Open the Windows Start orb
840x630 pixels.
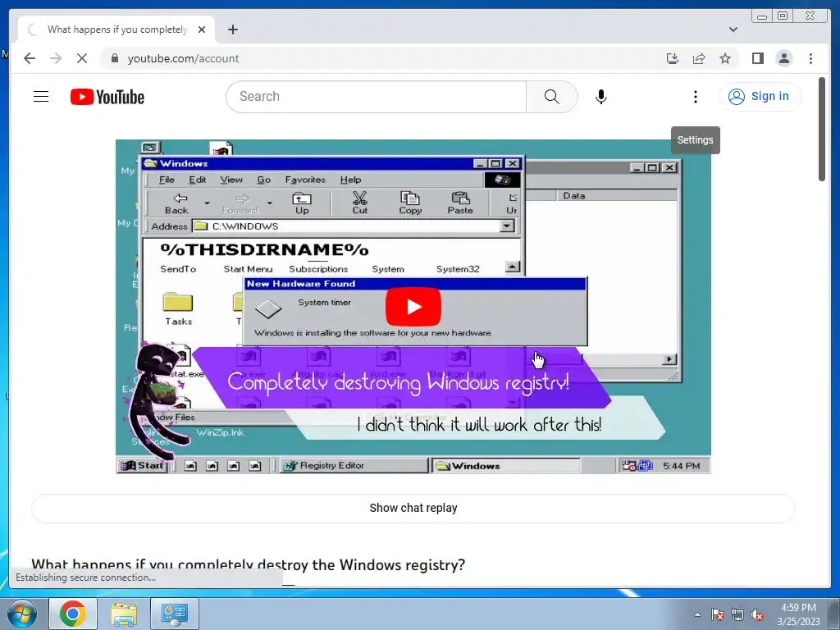(x=21, y=614)
